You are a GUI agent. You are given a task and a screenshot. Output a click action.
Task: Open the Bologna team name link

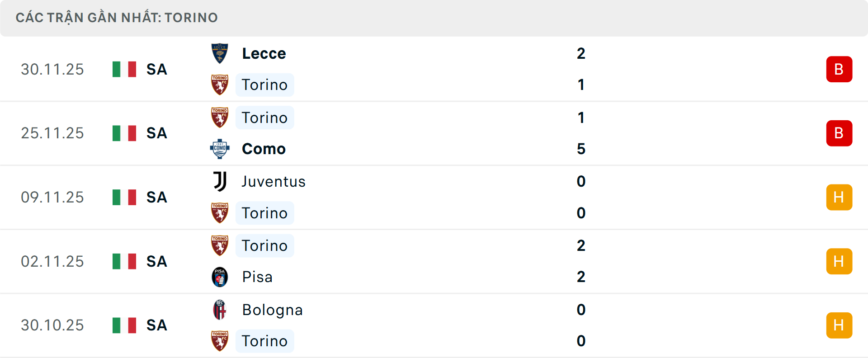point(272,310)
